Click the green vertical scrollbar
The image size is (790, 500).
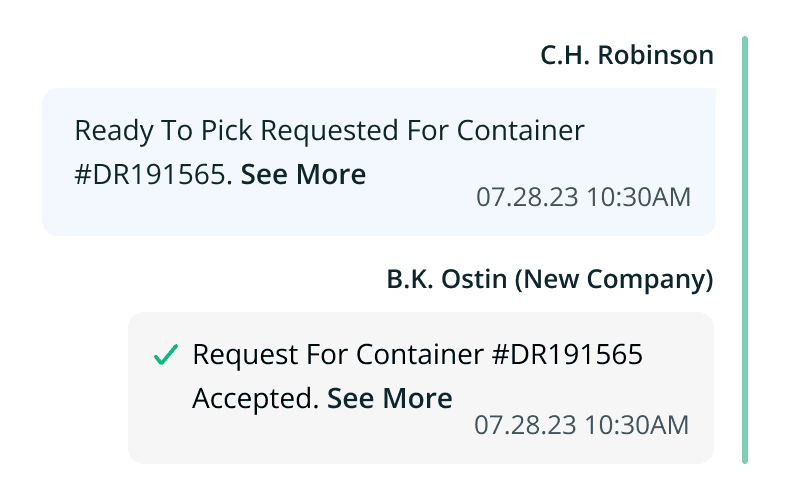[744, 250]
